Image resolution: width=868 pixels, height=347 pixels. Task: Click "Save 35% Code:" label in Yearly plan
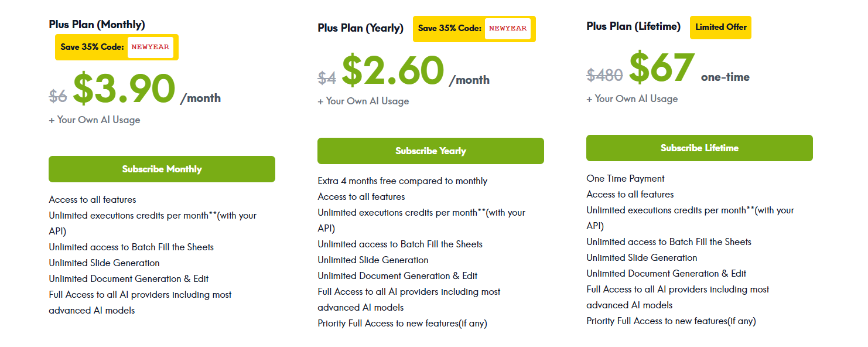[449, 28]
